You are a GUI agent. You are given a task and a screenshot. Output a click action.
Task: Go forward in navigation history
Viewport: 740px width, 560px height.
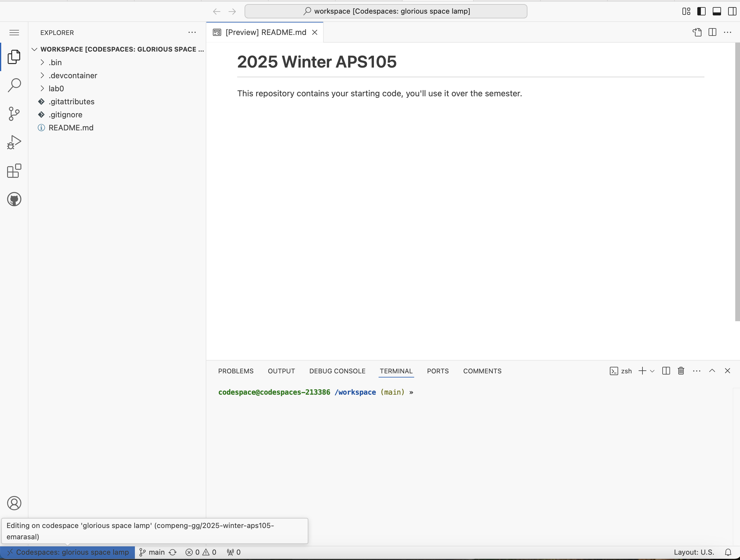point(232,11)
